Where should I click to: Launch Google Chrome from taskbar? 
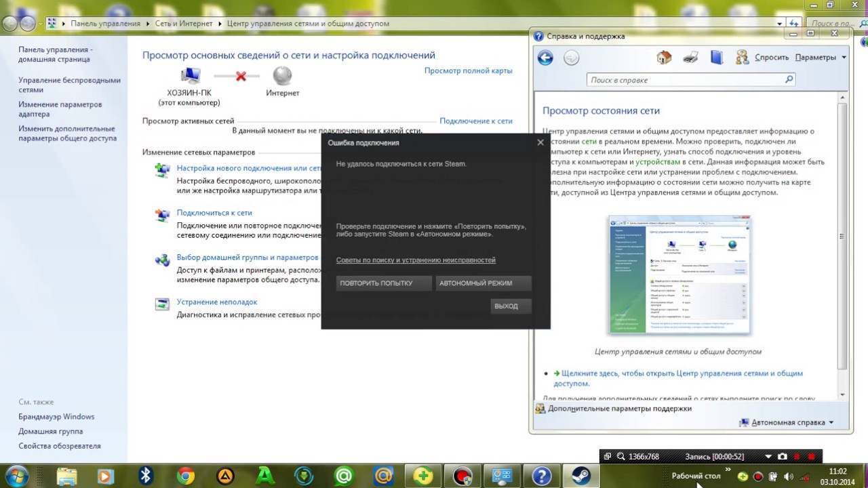pos(185,476)
